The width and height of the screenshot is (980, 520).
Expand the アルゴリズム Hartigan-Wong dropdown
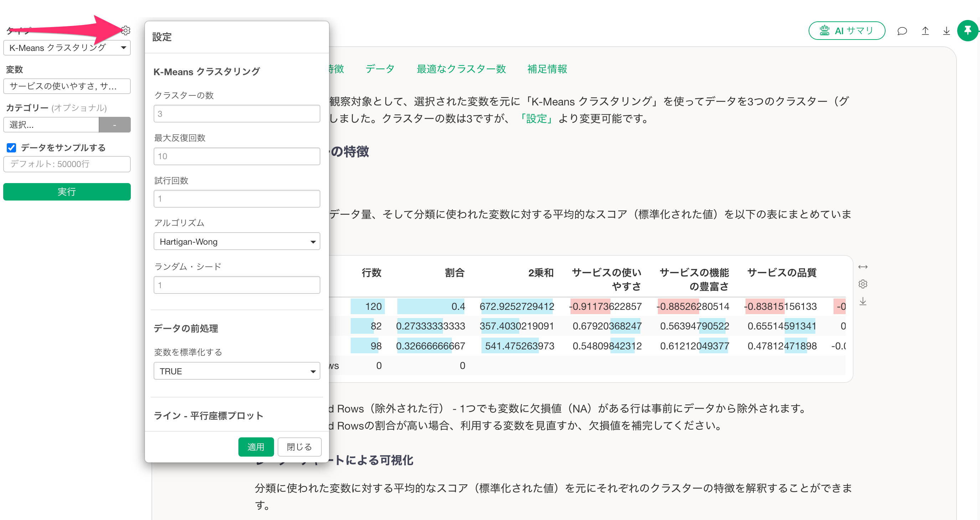(x=237, y=242)
